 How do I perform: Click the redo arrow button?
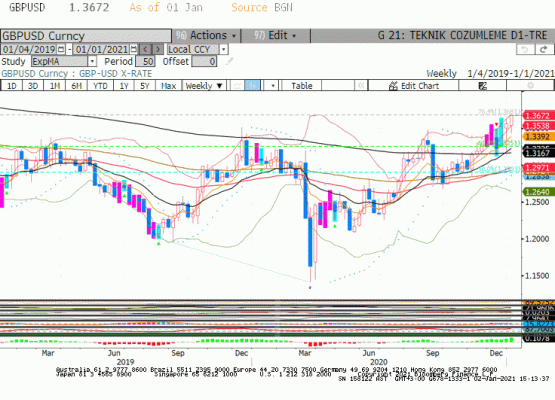tap(544, 49)
